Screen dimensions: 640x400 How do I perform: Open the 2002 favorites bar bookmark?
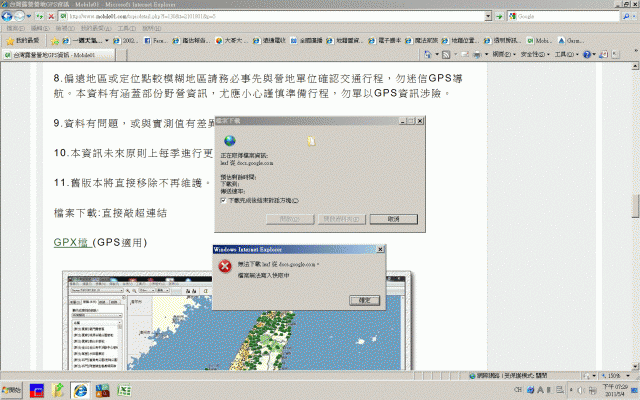pyautogui.click(x=125, y=41)
